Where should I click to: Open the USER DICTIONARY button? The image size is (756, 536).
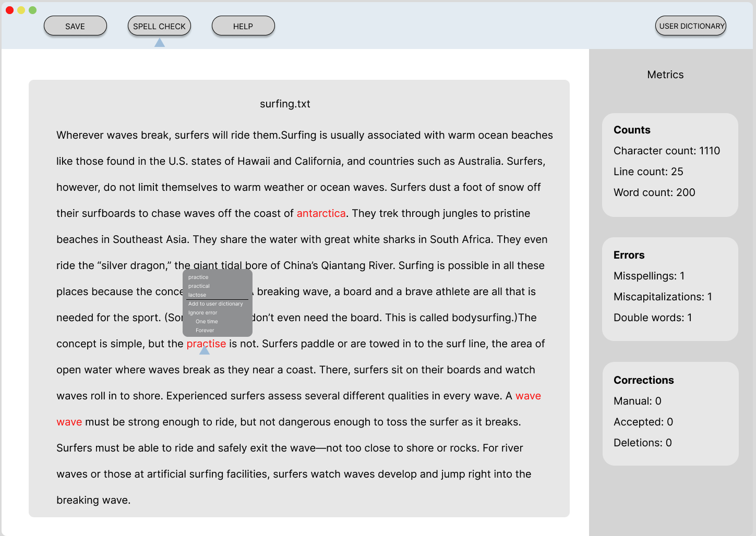coord(691,26)
